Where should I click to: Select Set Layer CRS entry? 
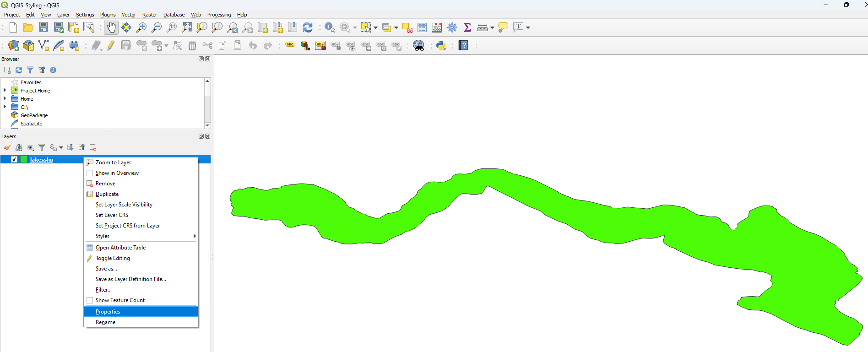(141, 215)
